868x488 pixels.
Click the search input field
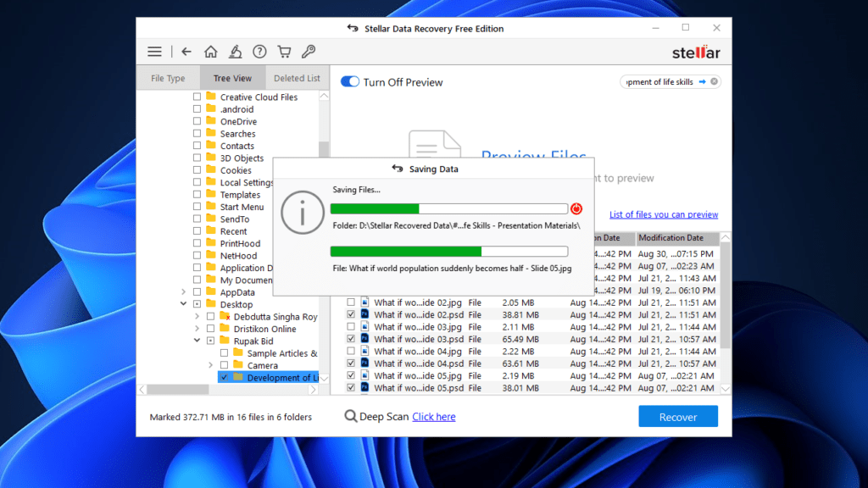[x=659, y=82]
